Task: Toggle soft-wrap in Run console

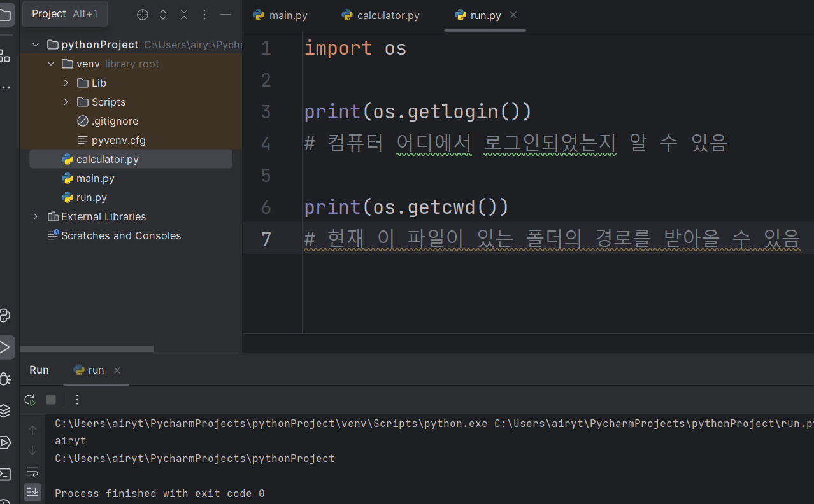Action: click(32, 472)
